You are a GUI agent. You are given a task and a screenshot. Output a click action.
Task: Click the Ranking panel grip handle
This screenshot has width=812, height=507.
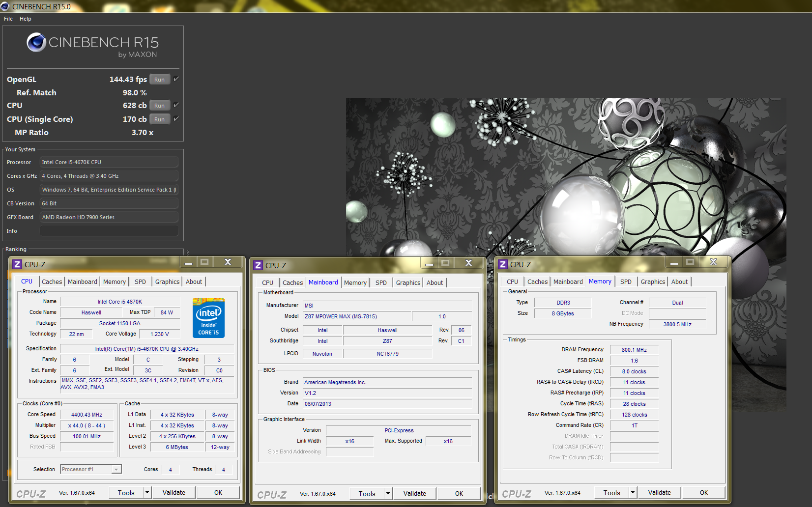pyautogui.click(x=188, y=253)
